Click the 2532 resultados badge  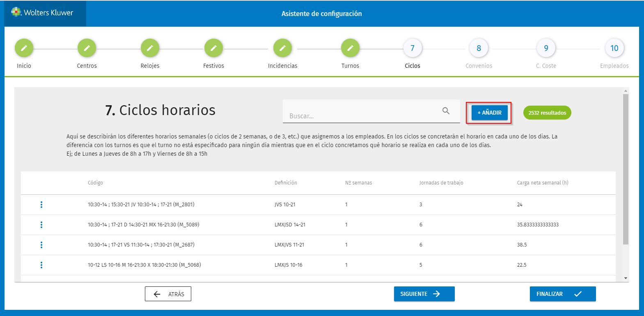(547, 113)
